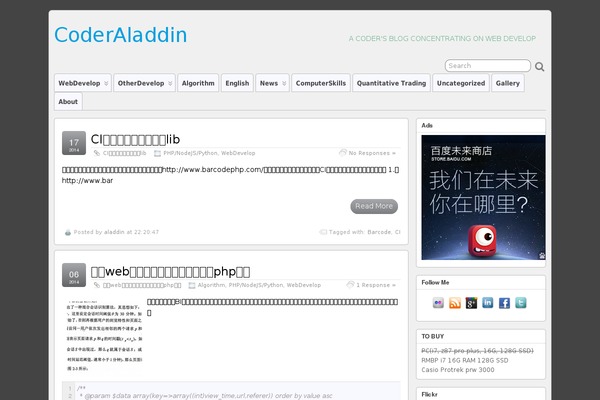Screen dimensions: 600x400
Task: Click 'Casio Protrek prw 3000' text
Action: pyautogui.click(x=458, y=370)
